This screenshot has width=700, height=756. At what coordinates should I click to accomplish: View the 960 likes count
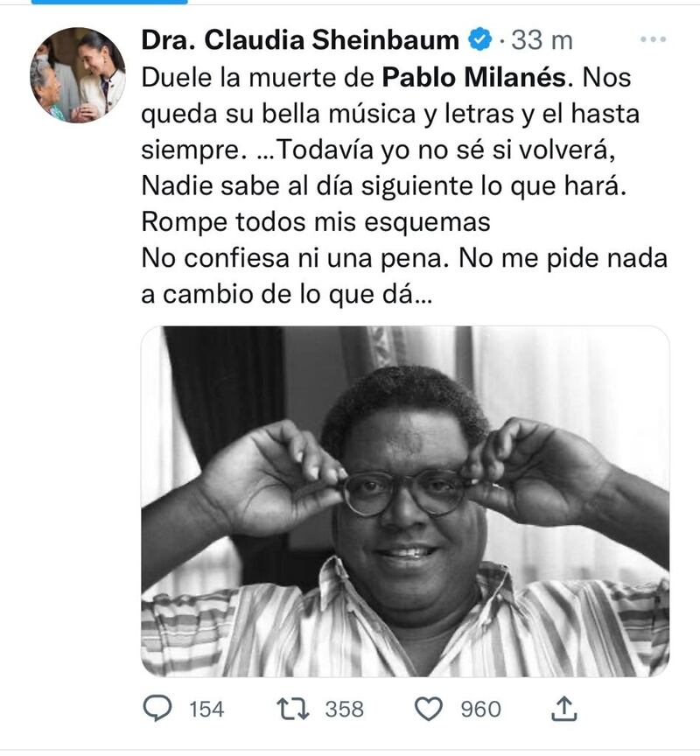point(480,710)
